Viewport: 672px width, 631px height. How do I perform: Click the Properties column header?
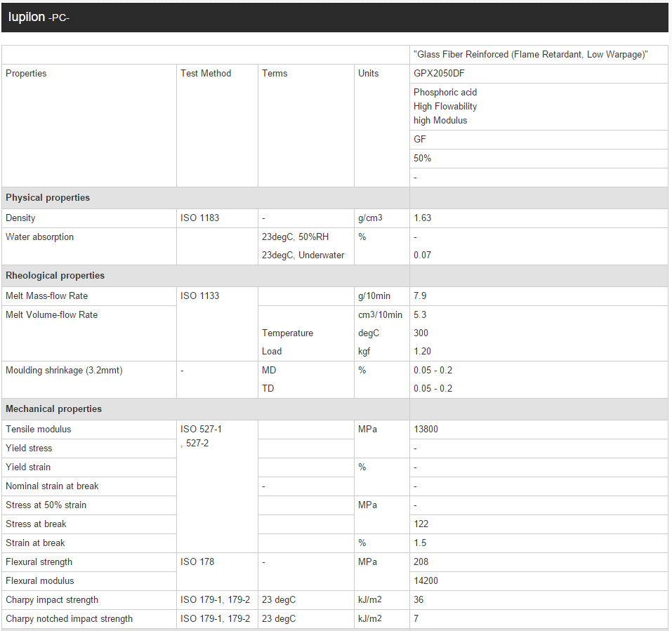(x=26, y=73)
